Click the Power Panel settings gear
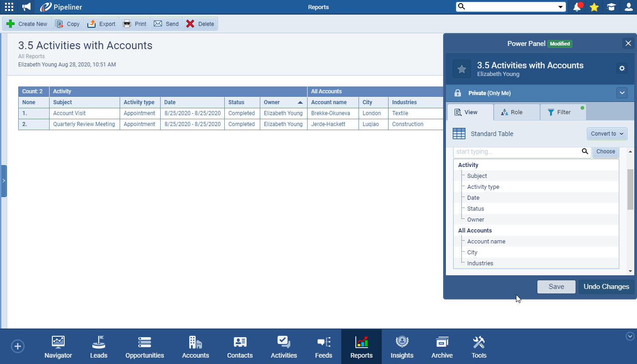Viewport: 637px width, 364px height. tap(622, 68)
